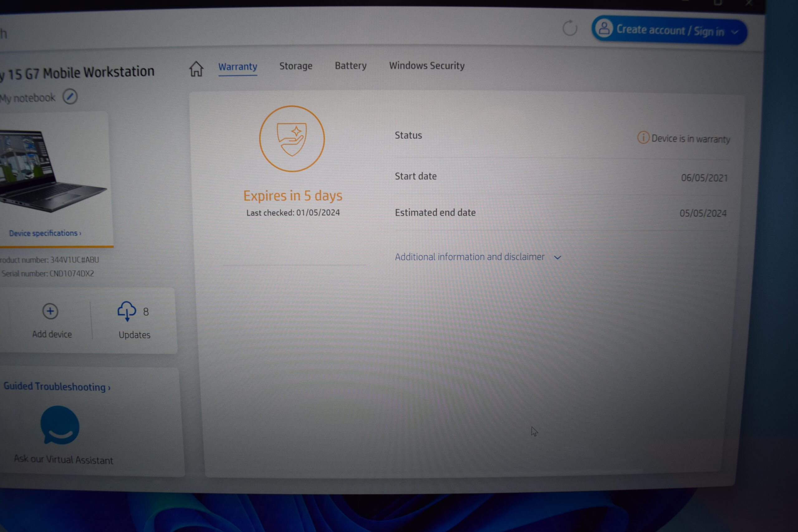Click the "Expires in 5 days" text
The image size is (798, 532).
[292, 196]
